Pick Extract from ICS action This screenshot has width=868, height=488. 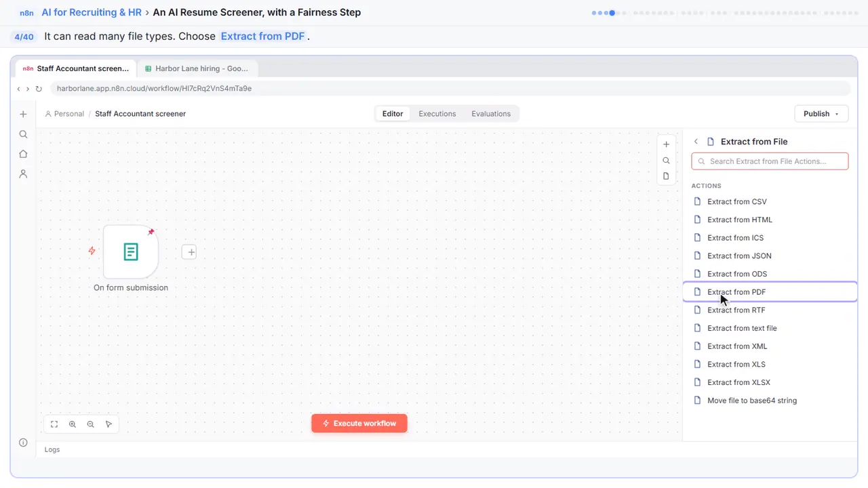(770, 238)
